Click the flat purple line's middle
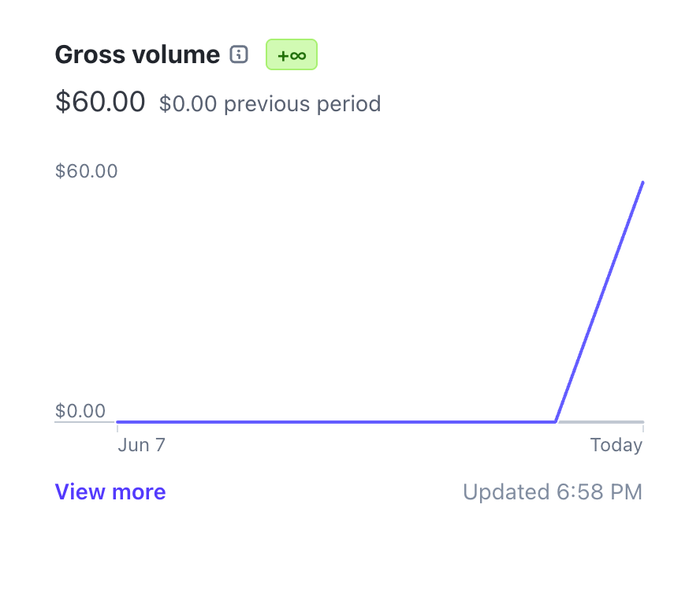Image resolution: width=700 pixels, height=598 pixels. pyautogui.click(x=337, y=422)
